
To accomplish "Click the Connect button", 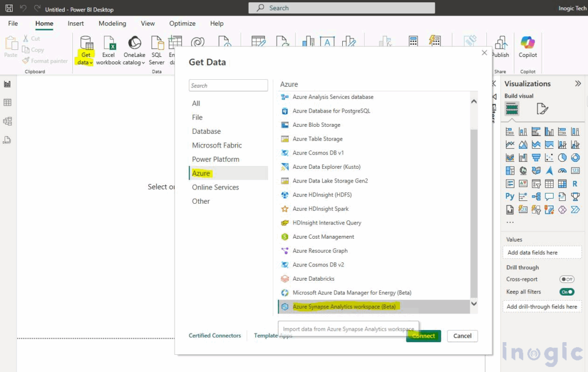I will [424, 336].
